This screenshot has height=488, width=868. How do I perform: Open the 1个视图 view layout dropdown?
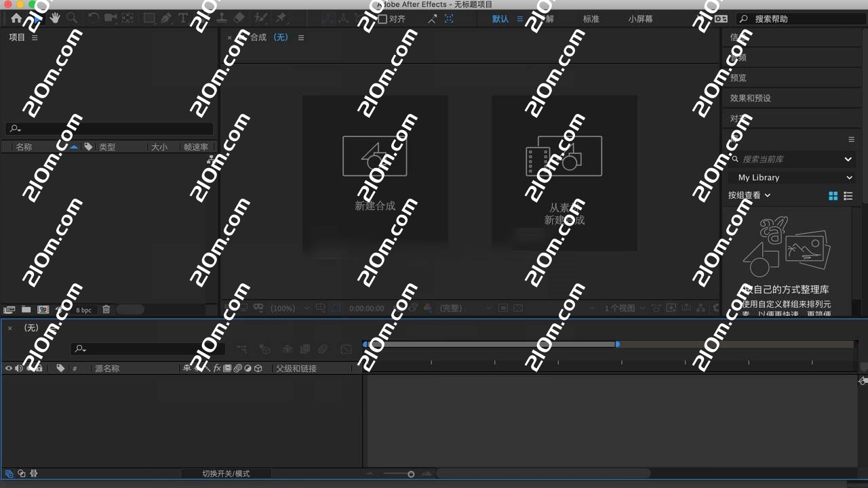[x=625, y=308]
